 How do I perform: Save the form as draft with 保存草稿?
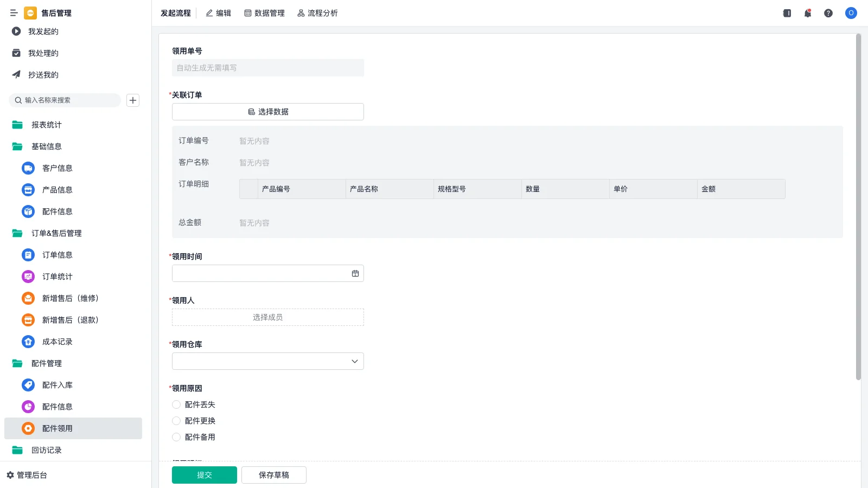273,474
